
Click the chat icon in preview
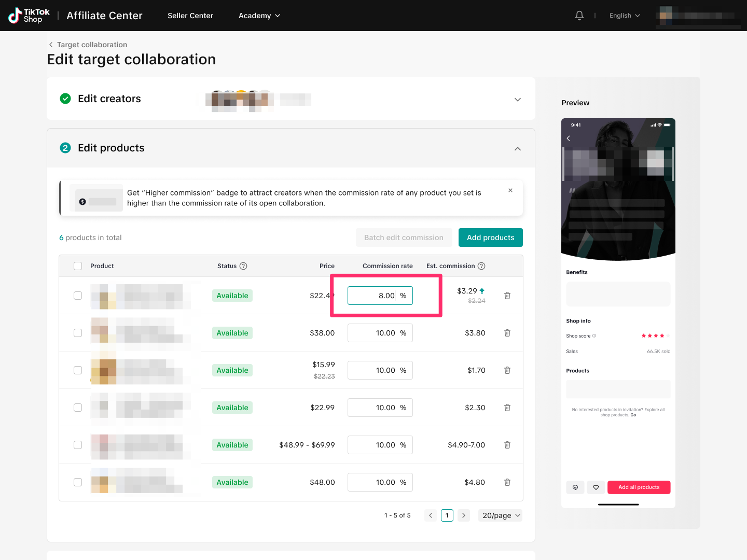point(575,487)
